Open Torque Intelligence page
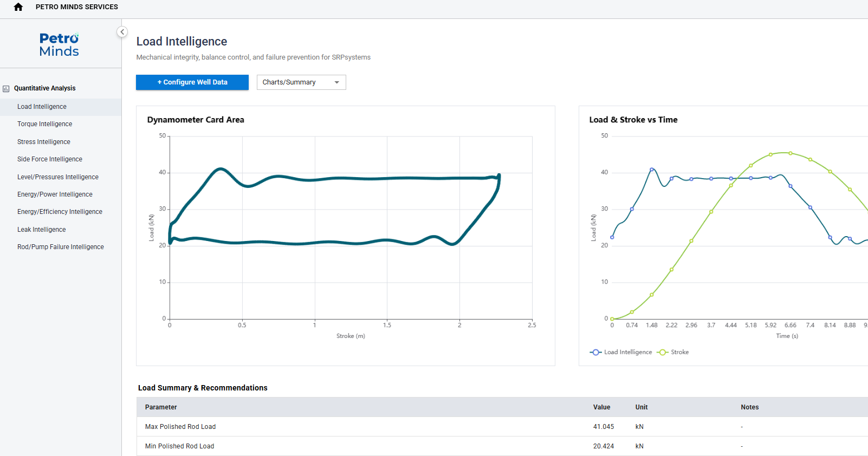The height and width of the screenshot is (456, 868). tap(45, 124)
